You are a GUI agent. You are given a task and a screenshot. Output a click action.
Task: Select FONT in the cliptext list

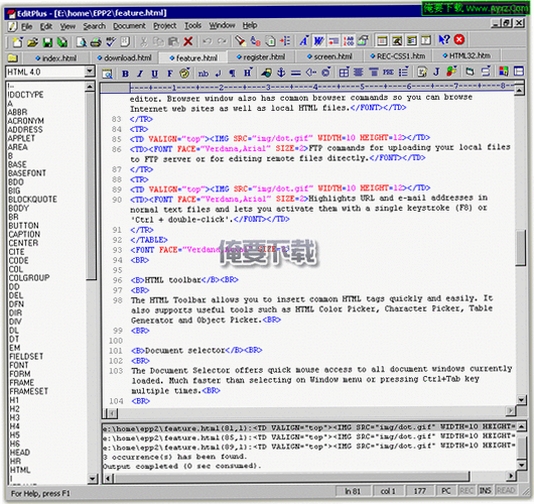click(19, 365)
